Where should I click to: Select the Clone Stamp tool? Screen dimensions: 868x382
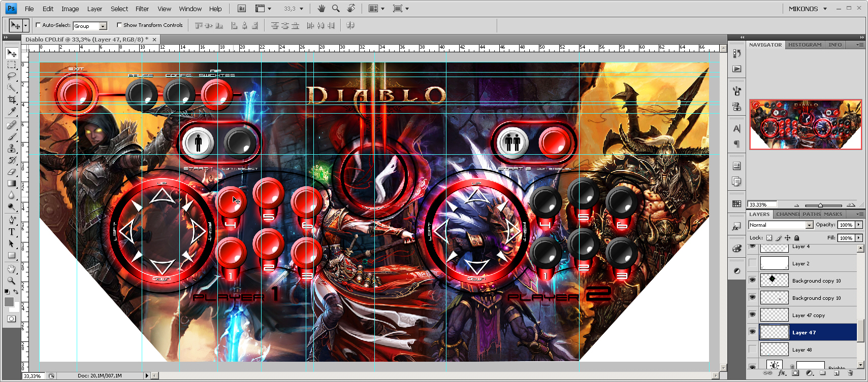click(11, 148)
